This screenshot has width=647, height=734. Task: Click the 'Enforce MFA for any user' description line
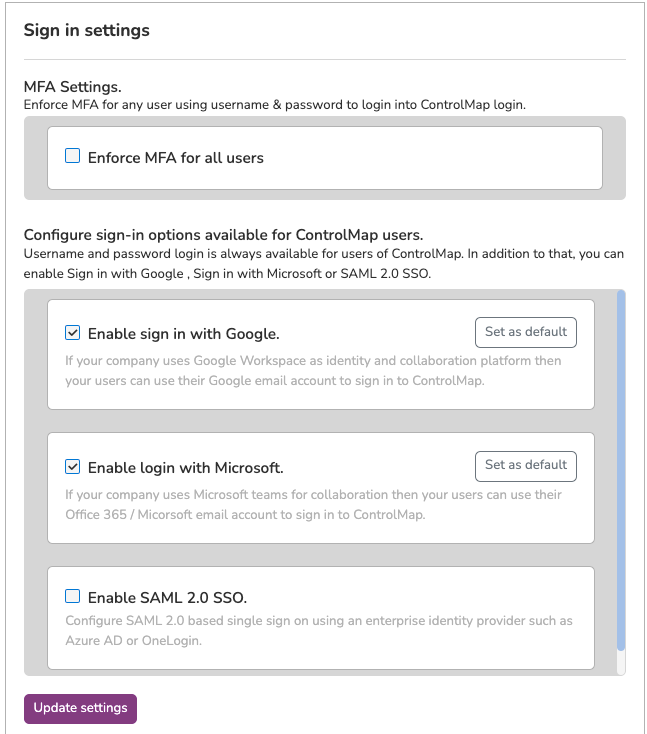pos(275,104)
